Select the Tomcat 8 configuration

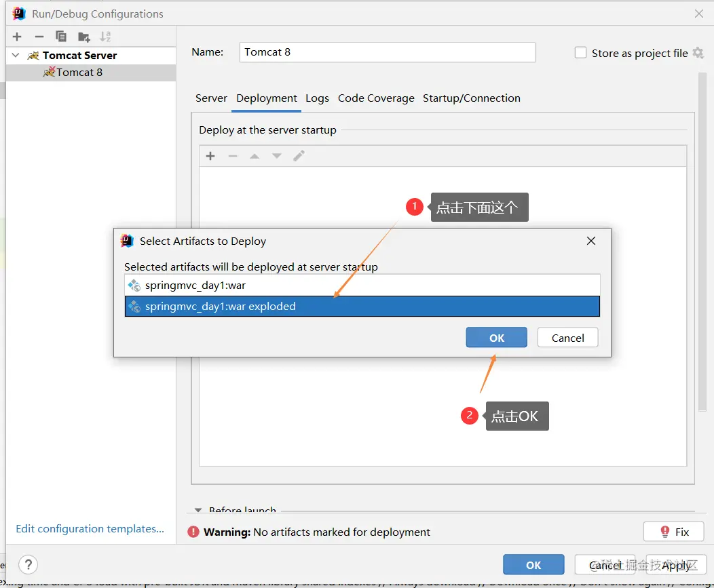91,73
